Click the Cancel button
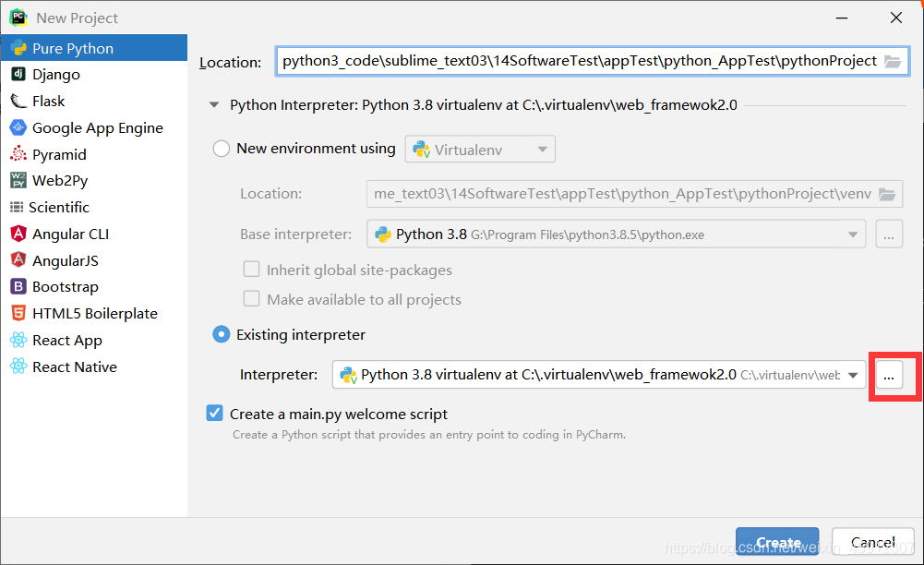The width and height of the screenshot is (924, 565). [872, 541]
